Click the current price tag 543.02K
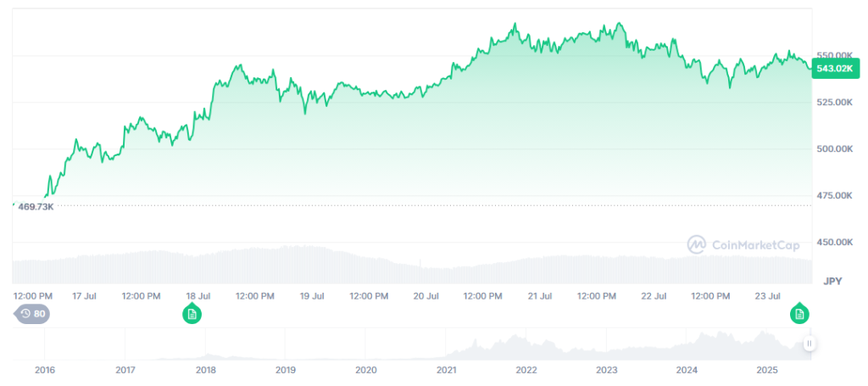 point(835,69)
